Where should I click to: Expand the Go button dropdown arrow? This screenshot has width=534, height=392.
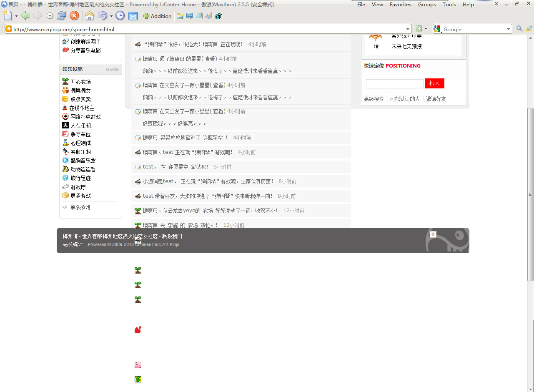[x=426, y=29]
